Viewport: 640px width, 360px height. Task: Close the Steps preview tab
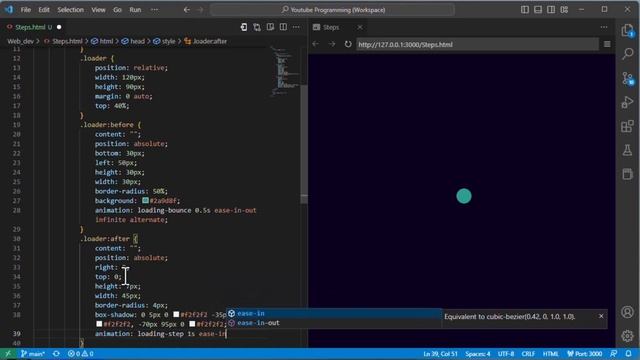click(x=360, y=27)
